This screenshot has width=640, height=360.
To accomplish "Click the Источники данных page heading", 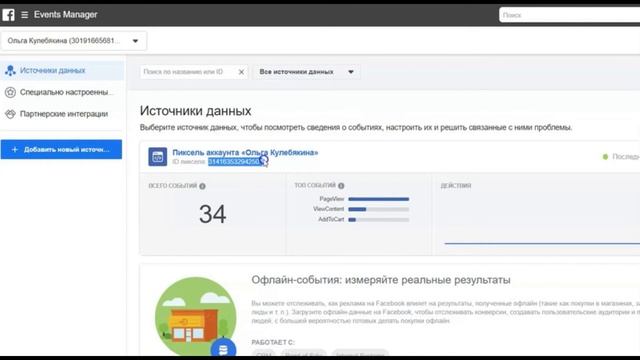I will click(196, 111).
